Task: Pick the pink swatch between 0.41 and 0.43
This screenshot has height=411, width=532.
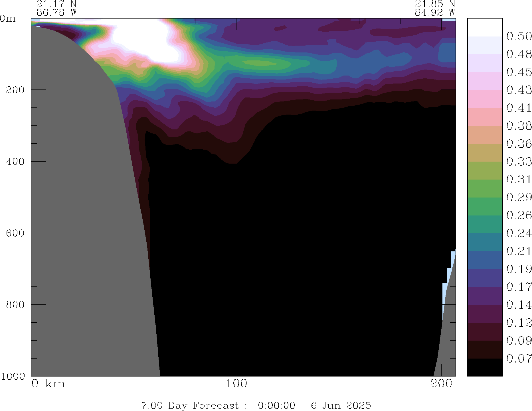Action: pyautogui.click(x=485, y=99)
